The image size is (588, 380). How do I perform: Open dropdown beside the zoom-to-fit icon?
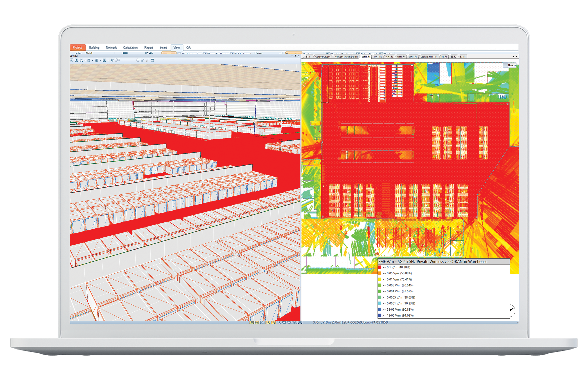click(85, 60)
